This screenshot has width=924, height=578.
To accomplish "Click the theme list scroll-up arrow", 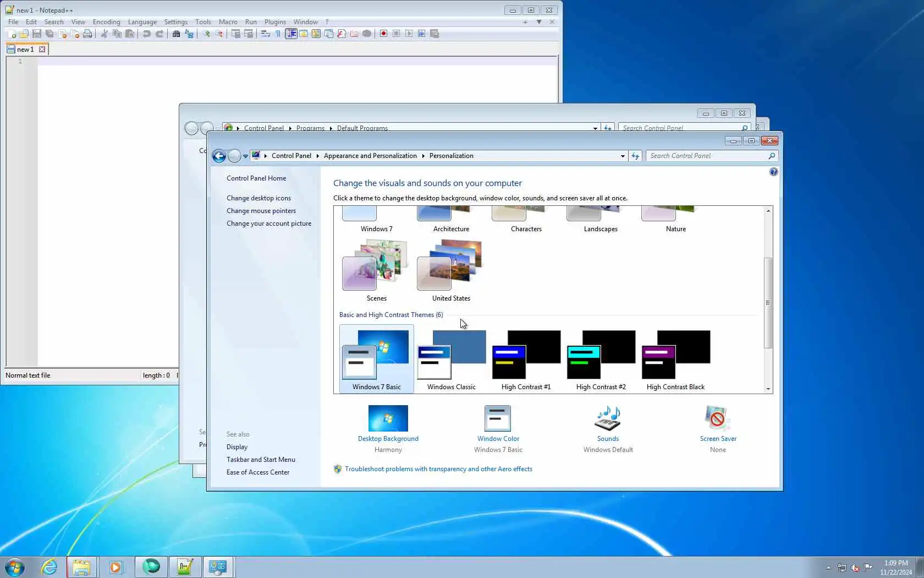I will 768,211.
